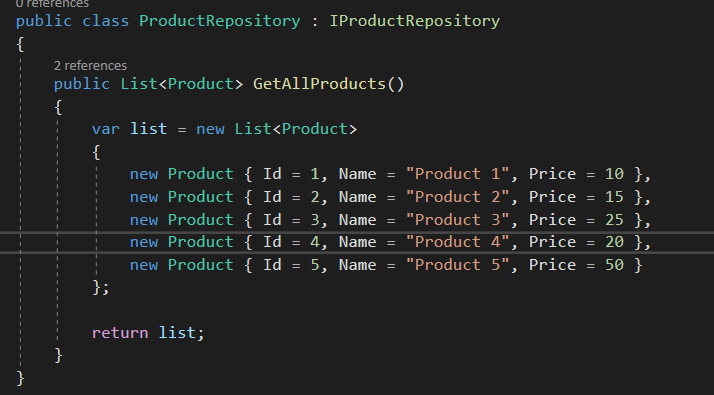
Task: Click the 'return' keyword
Action: 120,333
